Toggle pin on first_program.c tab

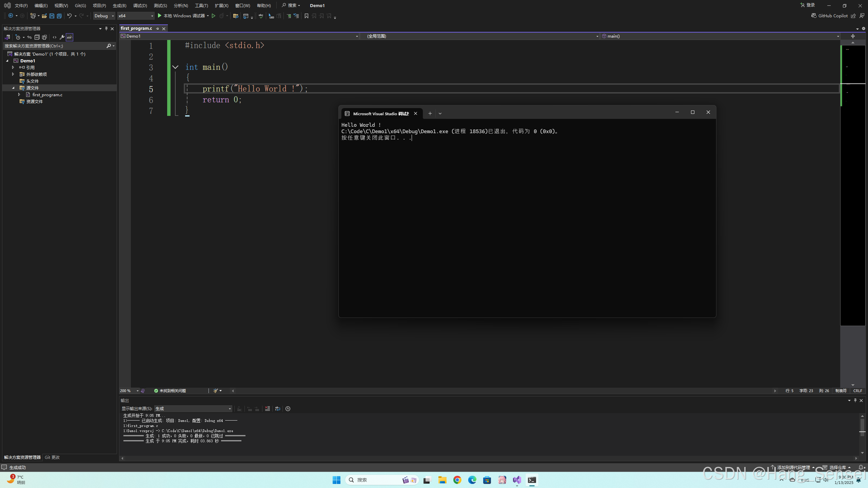[x=157, y=29]
